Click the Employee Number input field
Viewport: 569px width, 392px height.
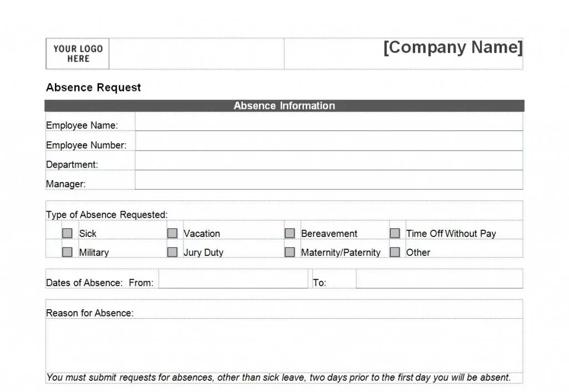329,141
